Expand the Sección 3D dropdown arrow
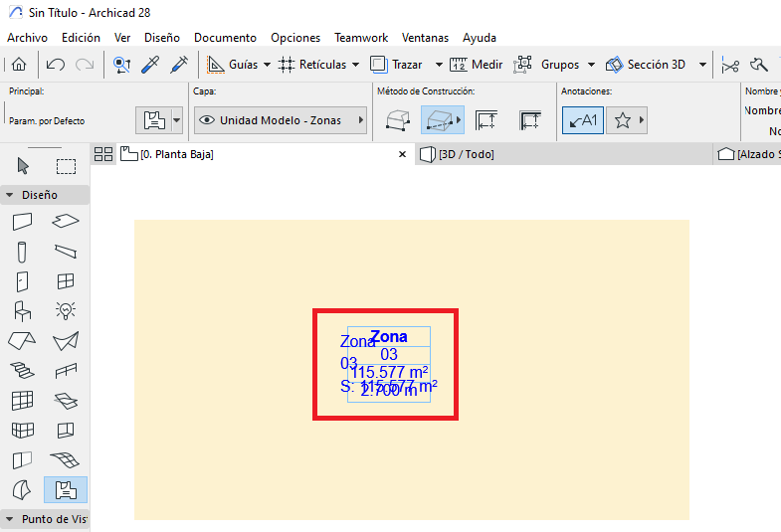Image resolution: width=781 pixels, height=532 pixels. [702, 65]
